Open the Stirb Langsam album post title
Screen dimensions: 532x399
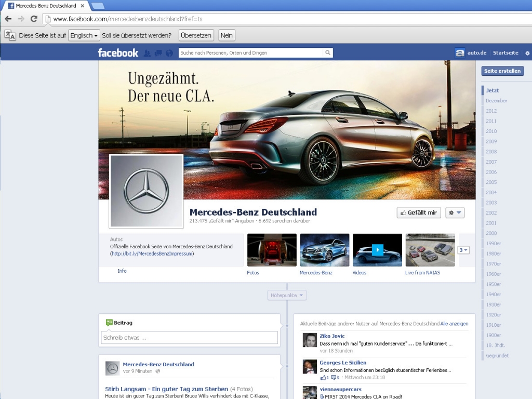tap(166, 389)
